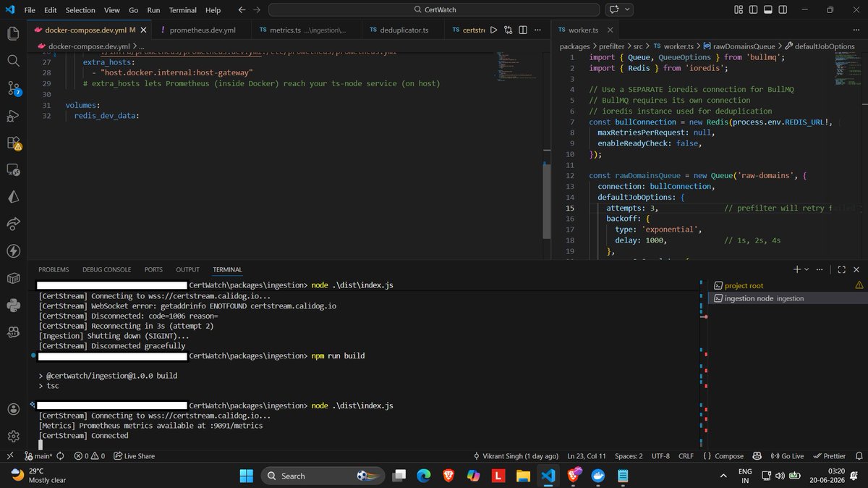This screenshot has width=868, height=488.
Task: Switch to the OUTPUT panel tab
Action: pyautogui.click(x=187, y=269)
